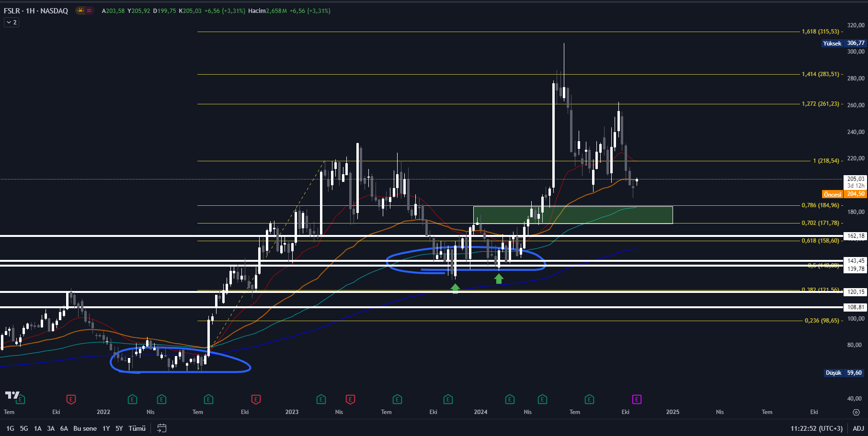Click green earnings marker after Tem 2024
Image resolution: width=868 pixels, height=436 pixels.
pos(589,399)
